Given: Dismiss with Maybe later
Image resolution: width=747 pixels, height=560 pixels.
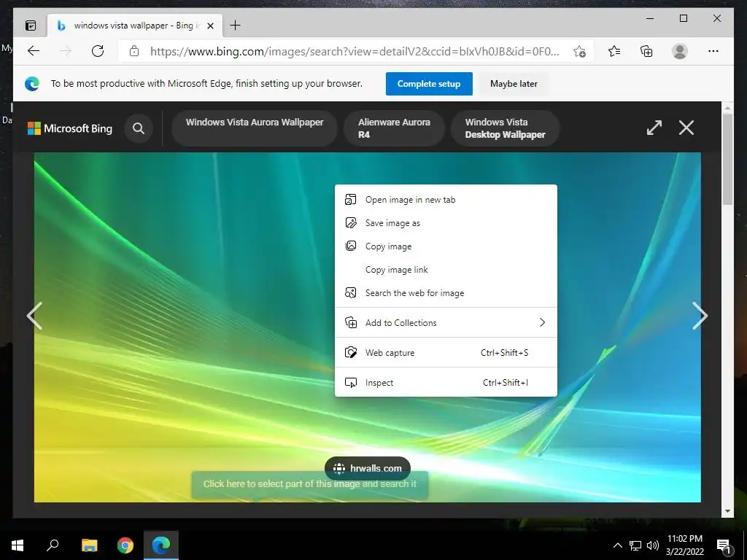Looking at the screenshot, I should (x=514, y=84).
